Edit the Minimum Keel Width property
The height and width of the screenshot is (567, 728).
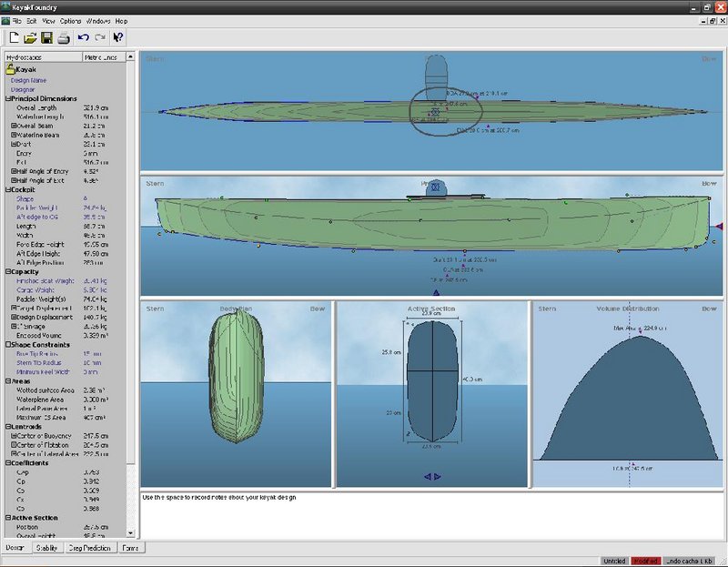[x=66, y=371]
